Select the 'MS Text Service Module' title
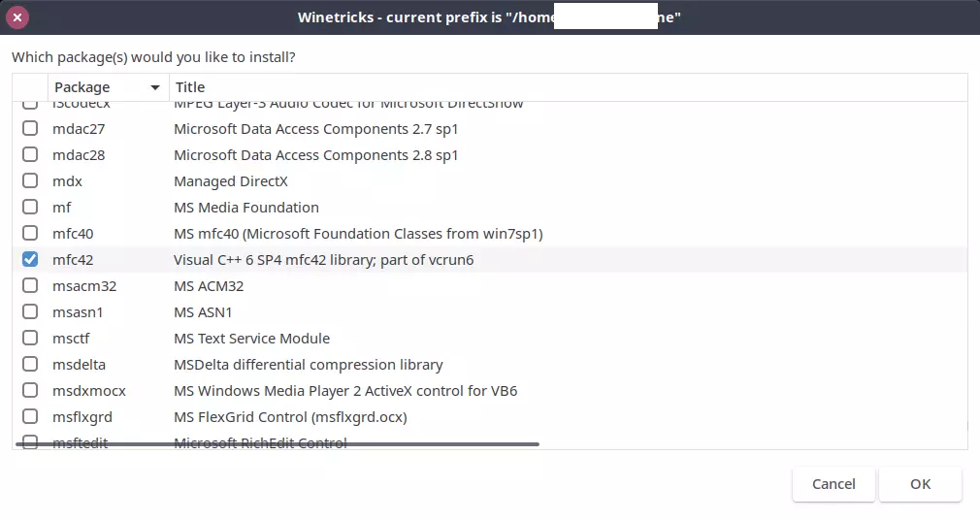Viewport: 980px width, 520px height. coord(252,339)
